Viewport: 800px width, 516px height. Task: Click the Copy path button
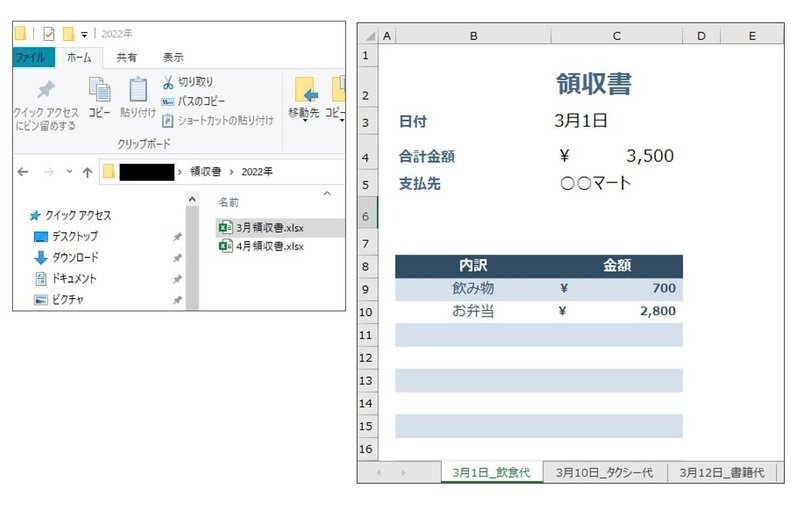193,101
